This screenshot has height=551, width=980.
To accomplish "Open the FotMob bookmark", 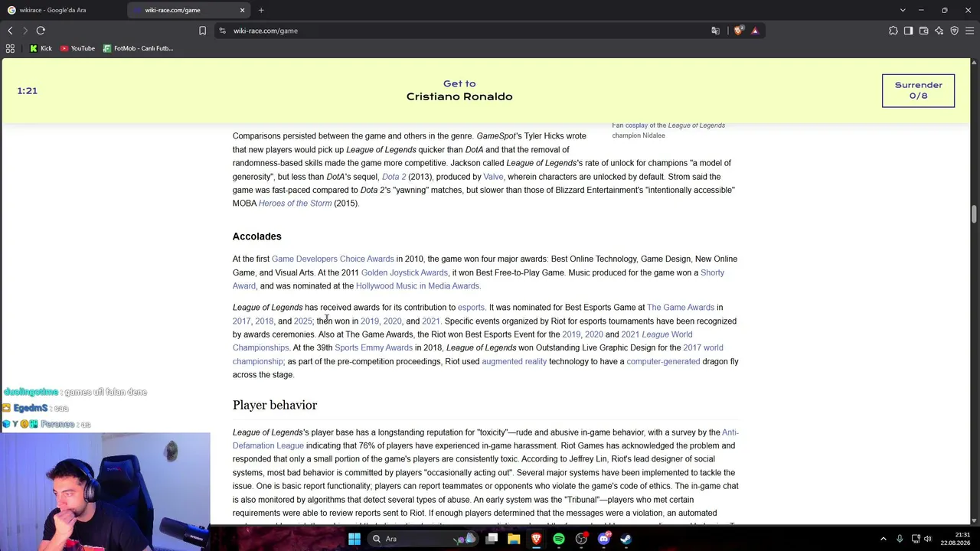I will [138, 48].
